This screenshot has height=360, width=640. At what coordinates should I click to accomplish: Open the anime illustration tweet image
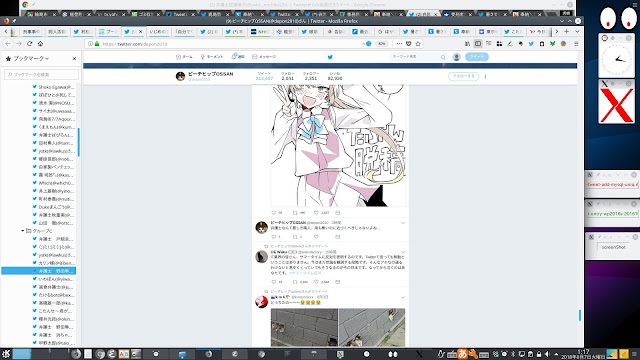pyautogui.click(x=338, y=145)
